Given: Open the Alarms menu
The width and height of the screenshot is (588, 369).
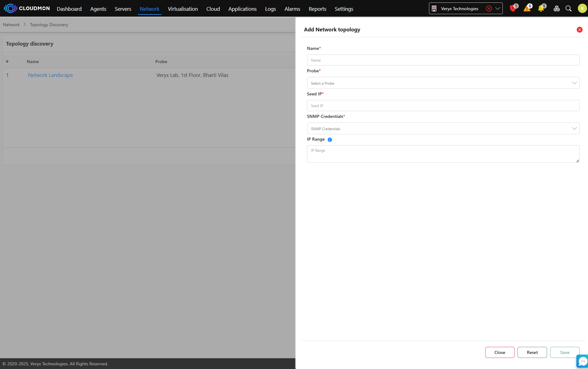Looking at the screenshot, I should [x=292, y=9].
